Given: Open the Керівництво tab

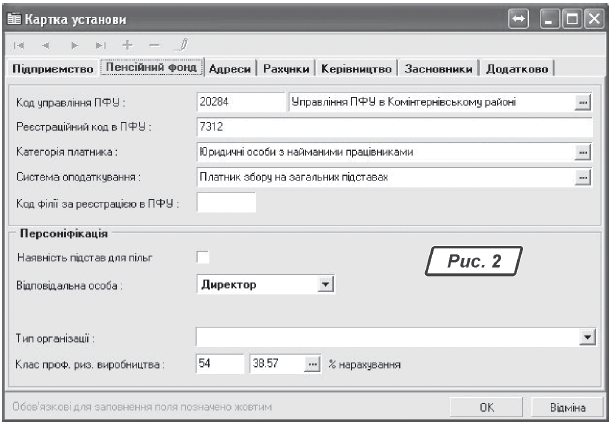Looking at the screenshot, I should click(356, 68).
